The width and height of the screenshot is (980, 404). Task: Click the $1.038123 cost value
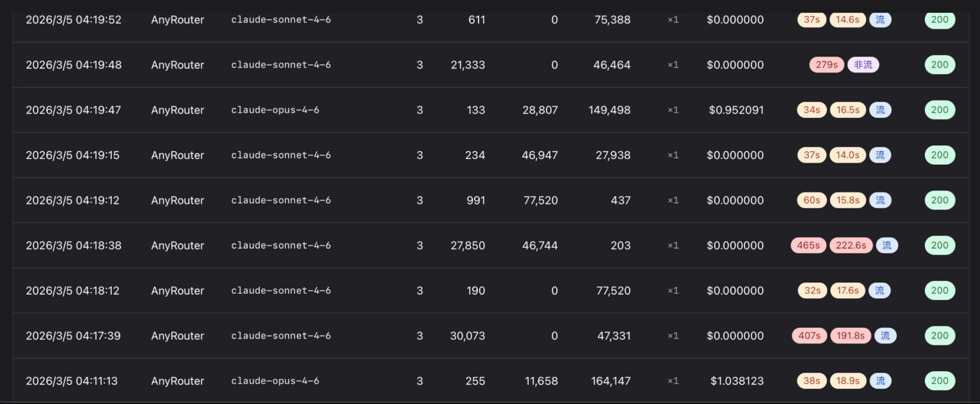(737, 381)
